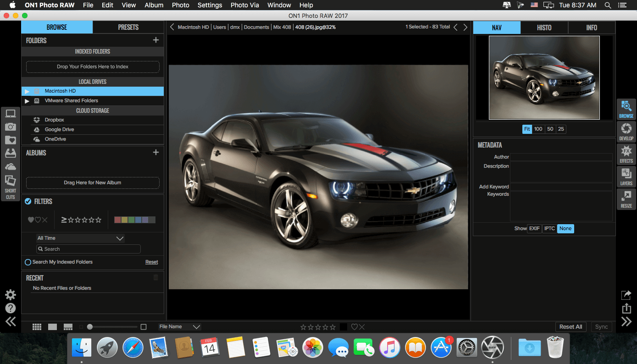Set navigator zoom to 50
The height and width of the screenshot is (364, 637).
click(550, 129)
